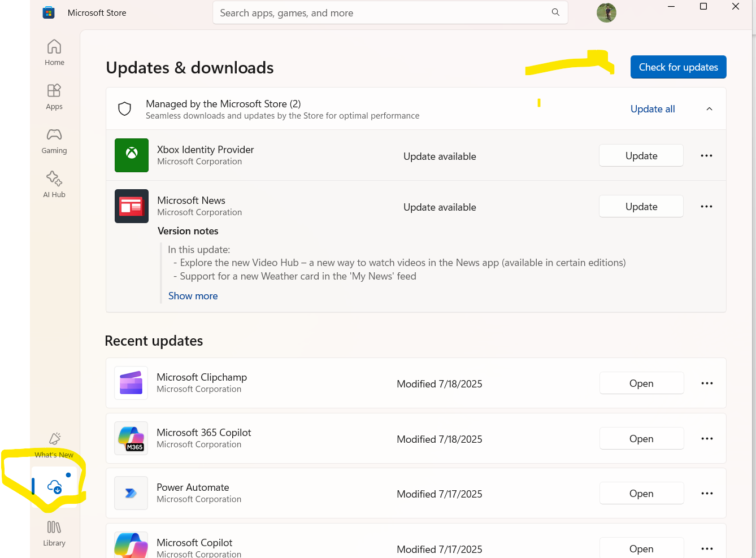Update Xbox Identity Provider
Viewport: 756px width, 558px height.
coord(641,155)
